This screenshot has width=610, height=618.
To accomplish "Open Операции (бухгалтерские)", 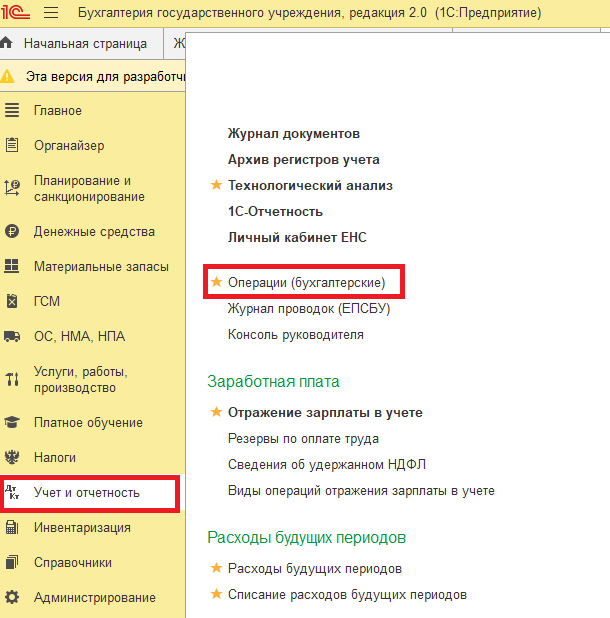I will (306, 283).
